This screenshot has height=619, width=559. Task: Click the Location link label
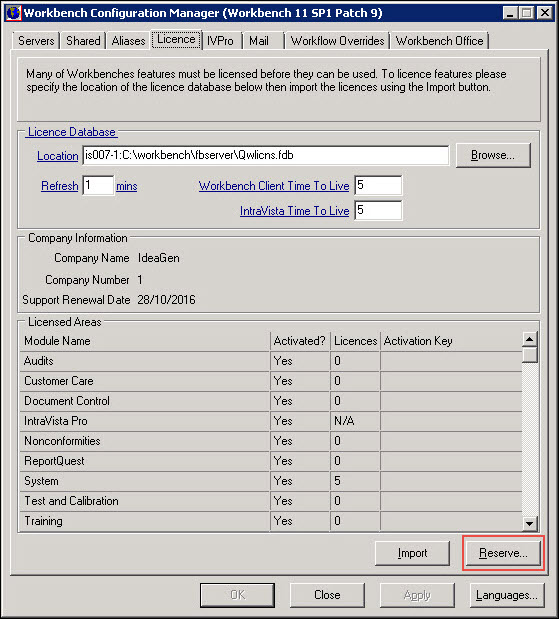coord(58,156)
